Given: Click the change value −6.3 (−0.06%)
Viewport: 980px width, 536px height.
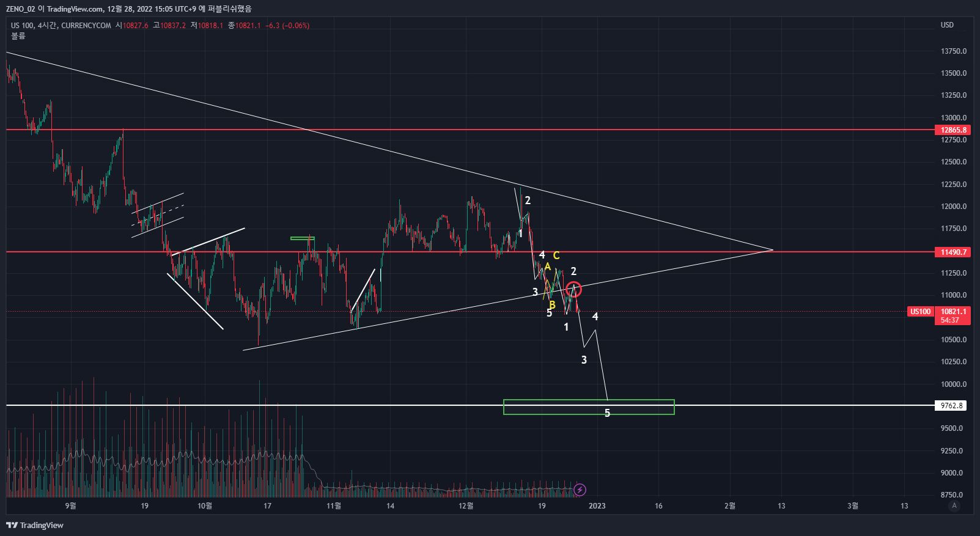Looking at the screenshot, I should (287, 26).
